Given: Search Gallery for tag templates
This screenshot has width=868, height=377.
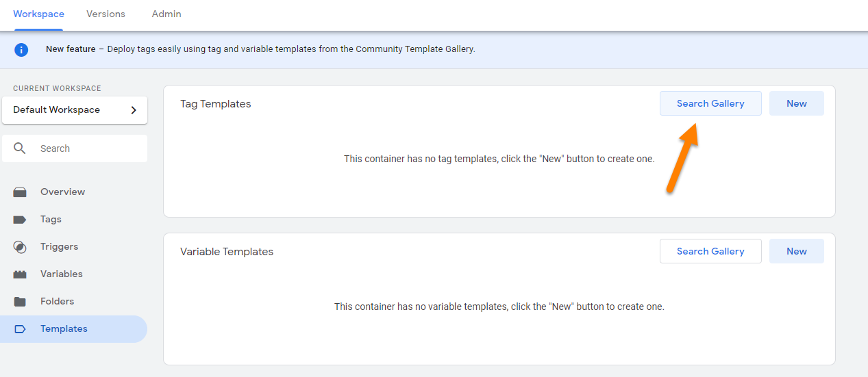Looking at the screenshot, I should point(710,103).
